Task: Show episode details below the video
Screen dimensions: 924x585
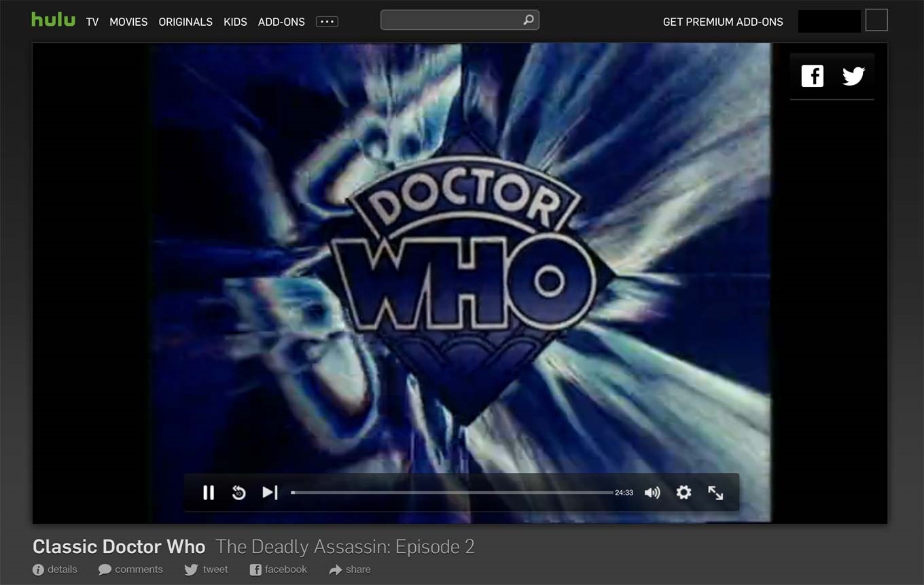Action: (x=55, y=569)
